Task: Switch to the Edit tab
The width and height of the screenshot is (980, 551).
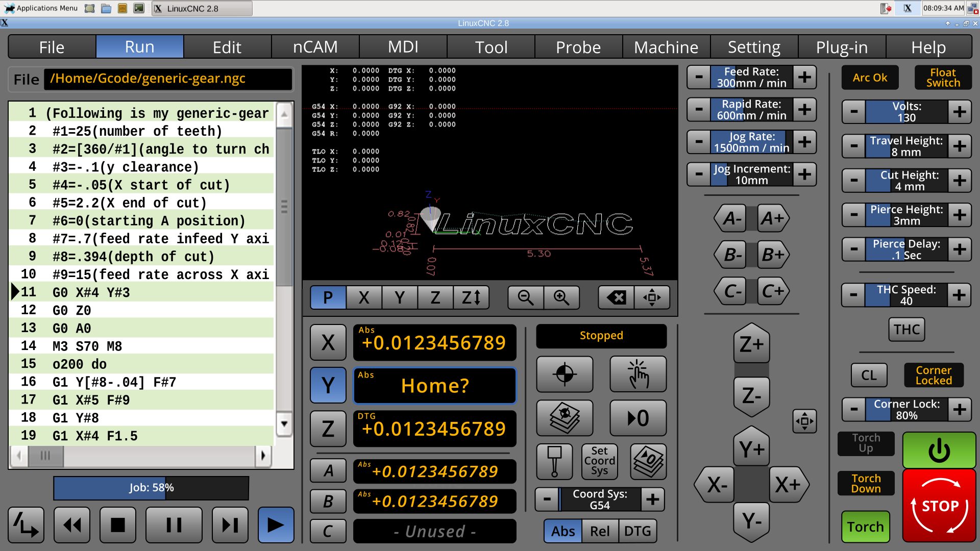Action: coord(227,47)
